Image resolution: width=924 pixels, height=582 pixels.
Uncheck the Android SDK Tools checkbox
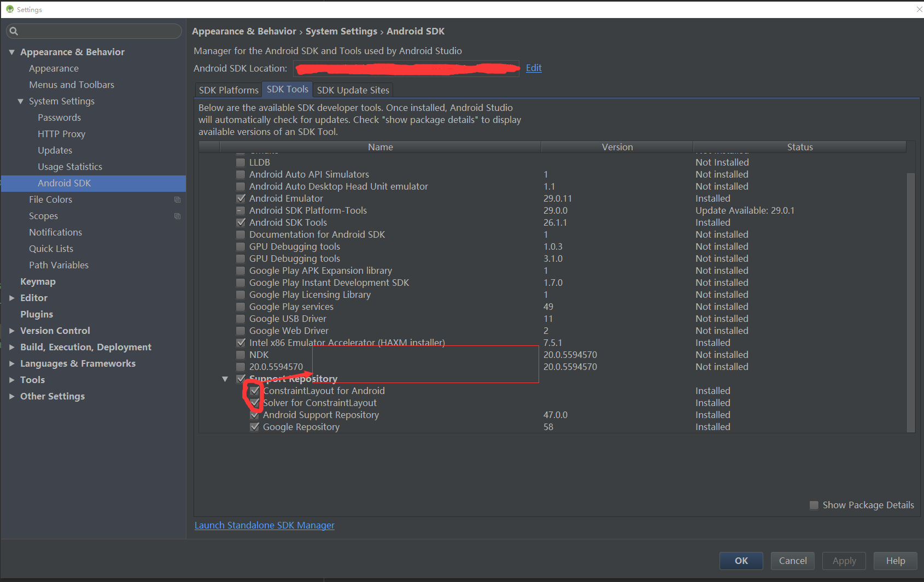click(x=241, y=222)
